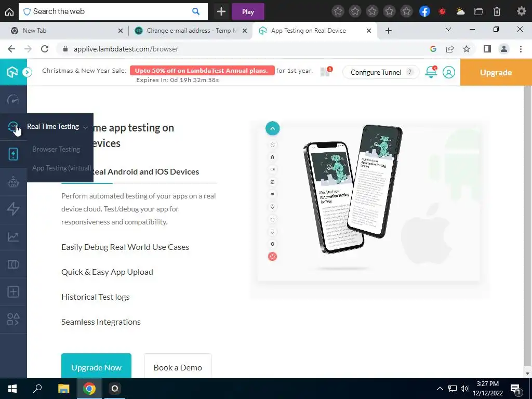Screen dimensions: 532x399
Task: Open the Analytics chart sidebar icon
Action: point(13,237)
